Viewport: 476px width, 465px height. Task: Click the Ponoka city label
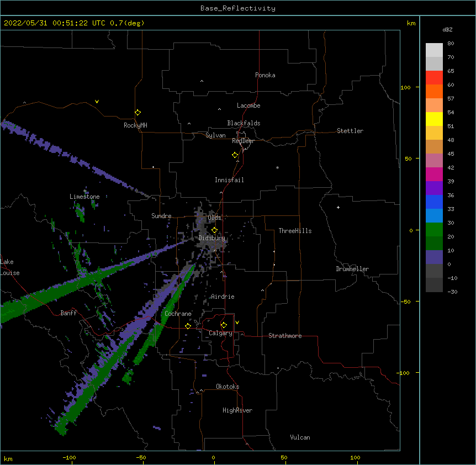coord(265,75)
